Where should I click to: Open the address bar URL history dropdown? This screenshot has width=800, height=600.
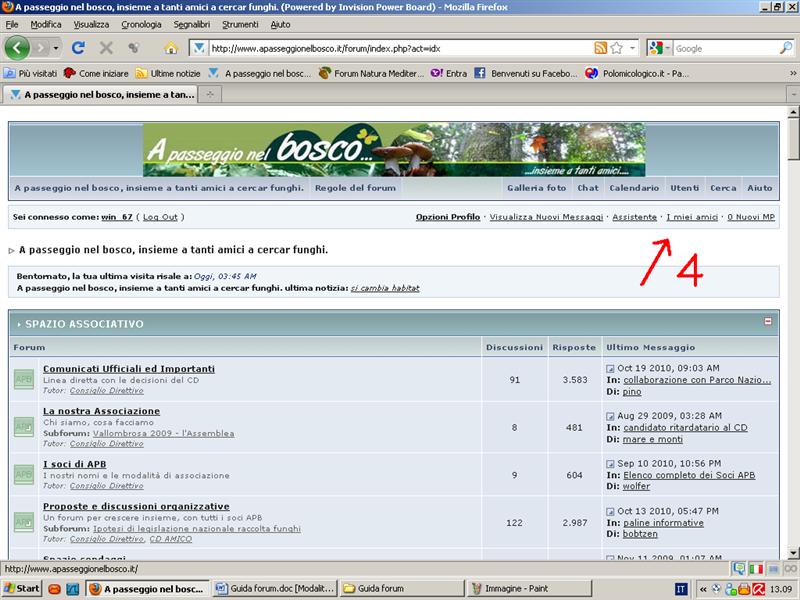click(633, 48)
